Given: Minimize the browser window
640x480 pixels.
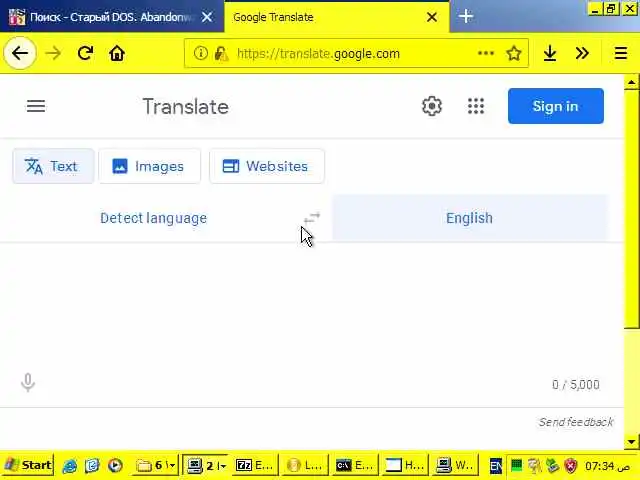Looking at the screenshot, I should (595, 9).
